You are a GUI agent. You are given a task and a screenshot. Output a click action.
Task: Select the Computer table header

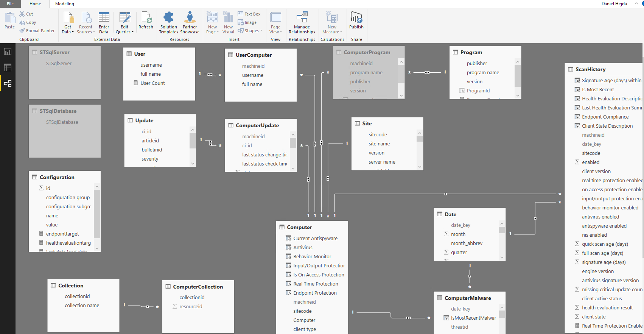coord(299,227)
